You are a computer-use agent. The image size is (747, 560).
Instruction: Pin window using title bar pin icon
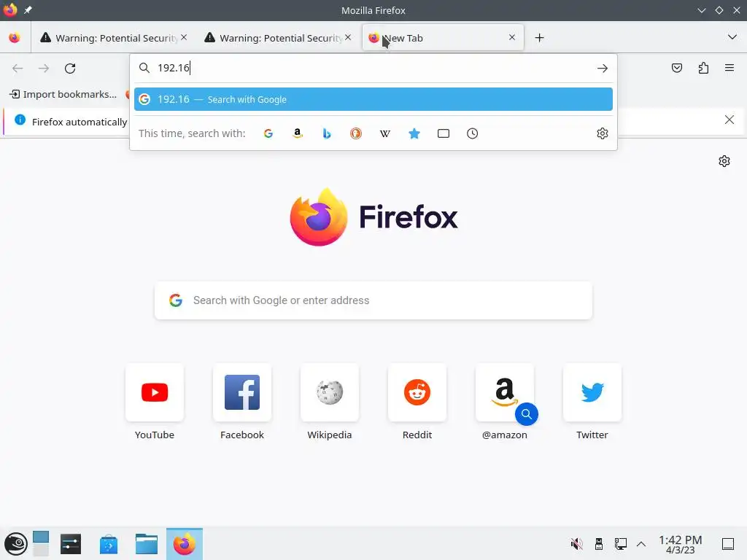(x=28, y=10)
